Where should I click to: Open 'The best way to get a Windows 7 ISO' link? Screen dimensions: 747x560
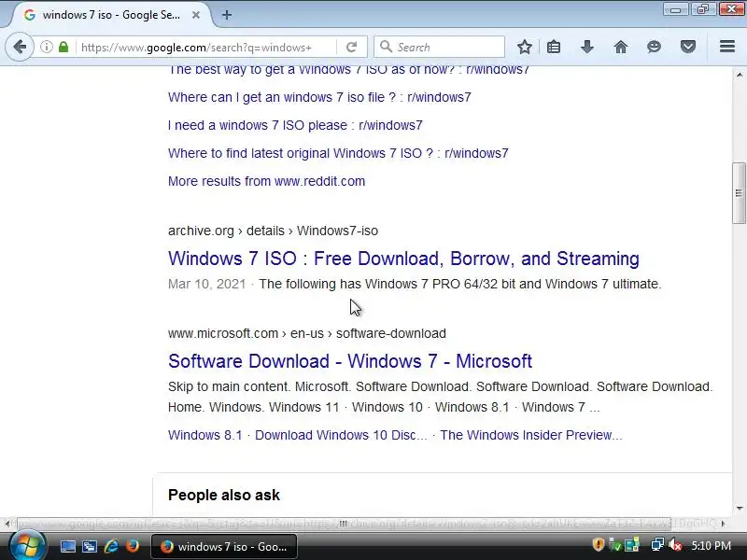click(x=348, y=70)
